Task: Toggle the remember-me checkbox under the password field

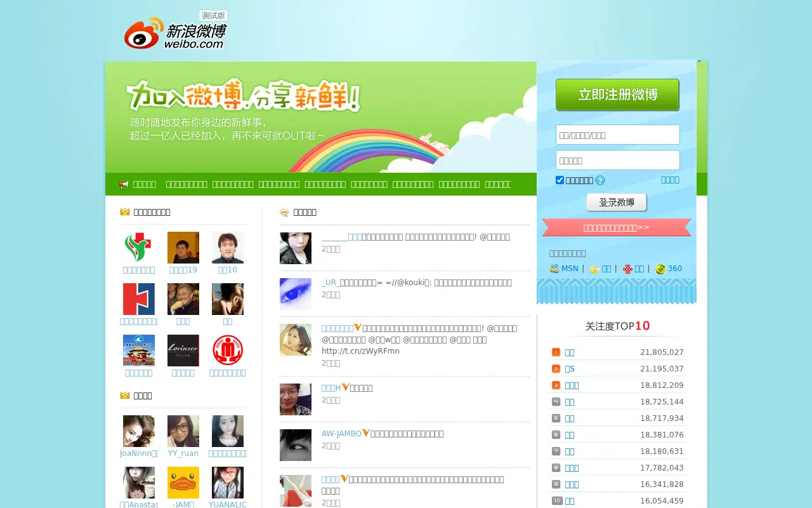Action: pyautogui.click(x=560, y=180)
